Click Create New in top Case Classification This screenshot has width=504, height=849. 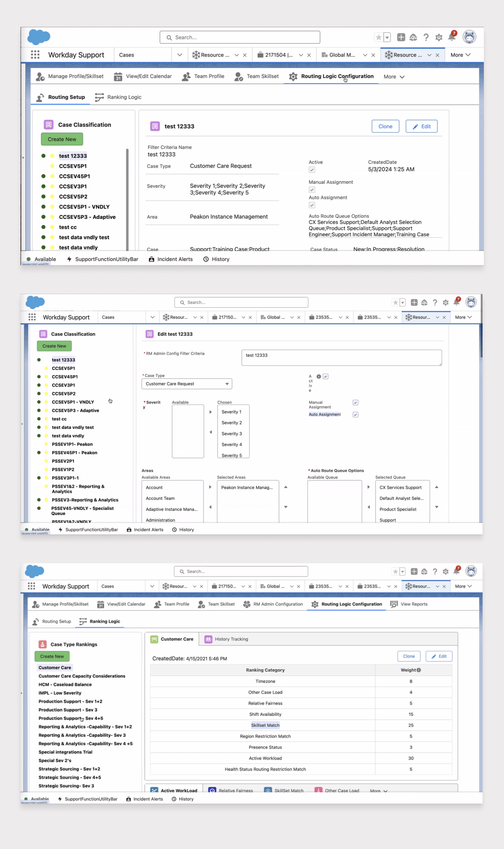(x=62, y=139)
